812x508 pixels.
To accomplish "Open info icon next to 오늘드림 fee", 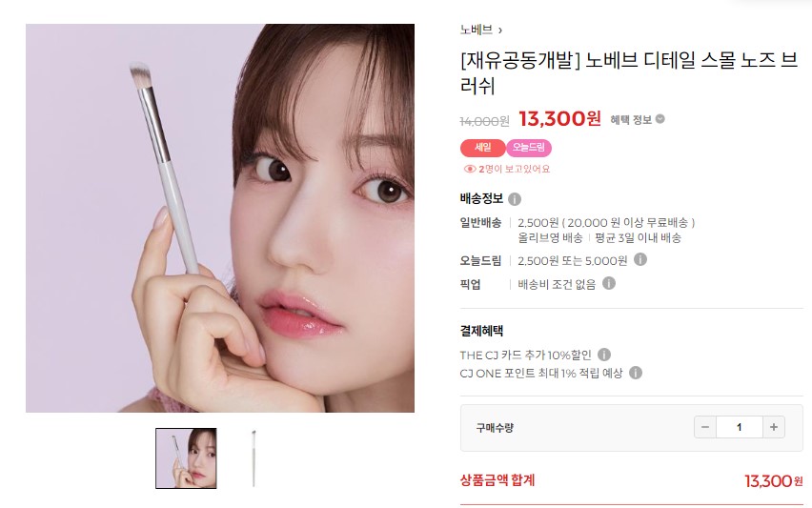I will (640, 259).
